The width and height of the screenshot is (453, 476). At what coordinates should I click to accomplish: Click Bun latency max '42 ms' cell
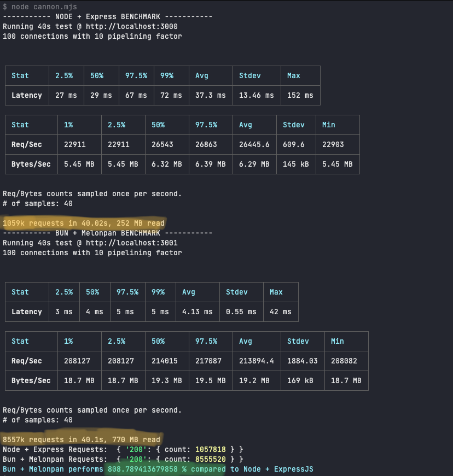pos(281,312)
